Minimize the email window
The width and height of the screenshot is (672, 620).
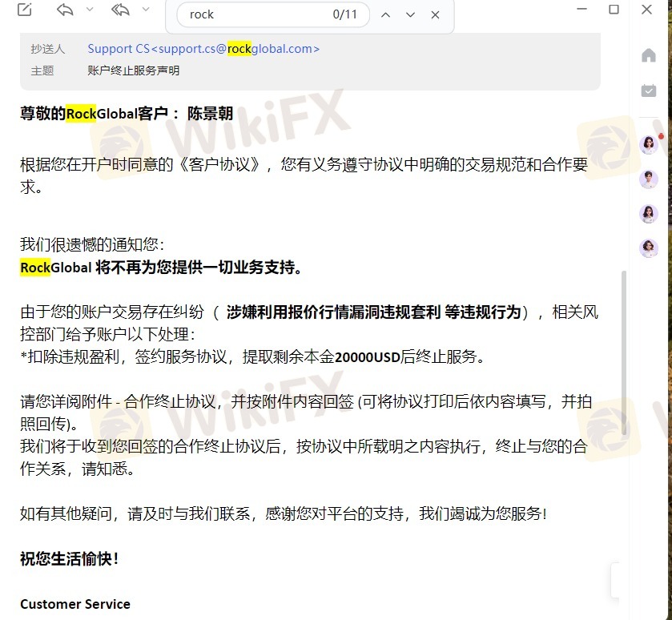pos(582,9)
